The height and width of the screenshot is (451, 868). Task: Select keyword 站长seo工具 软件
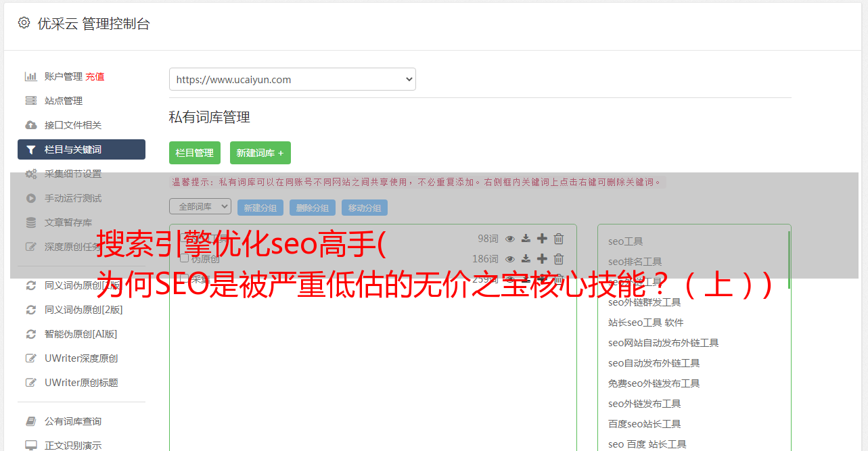646,323
